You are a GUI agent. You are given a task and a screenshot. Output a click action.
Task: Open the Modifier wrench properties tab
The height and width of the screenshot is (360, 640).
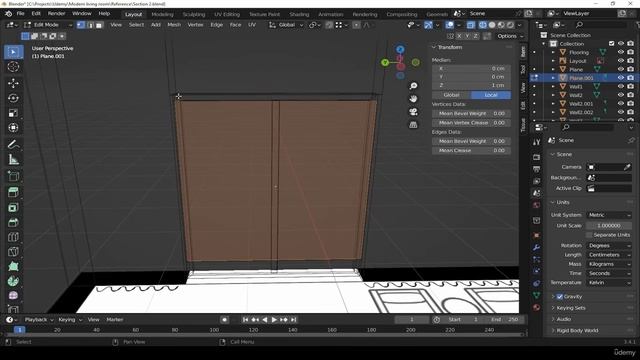pyautogui.click(x=536, y=247)
